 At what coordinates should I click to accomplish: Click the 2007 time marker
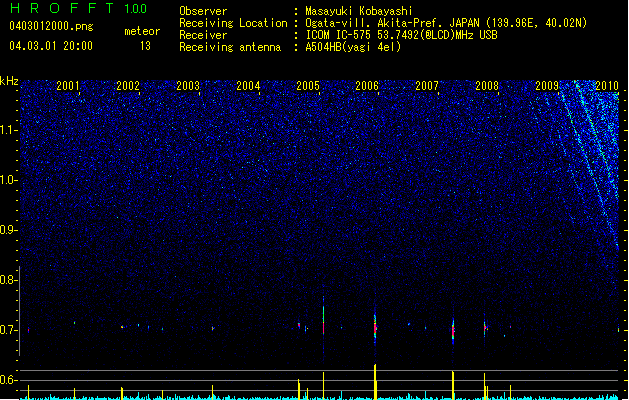pos(427,86)
